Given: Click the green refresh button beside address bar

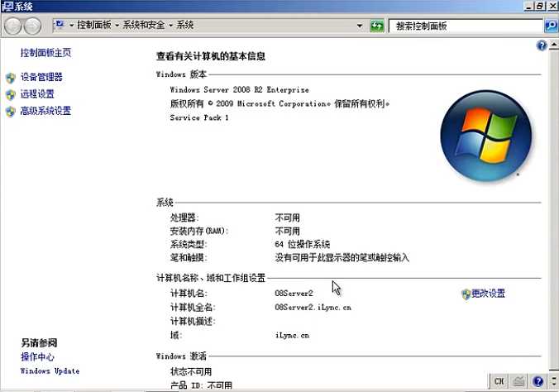Looking at the screenshot, I should (x=377, y=26).
